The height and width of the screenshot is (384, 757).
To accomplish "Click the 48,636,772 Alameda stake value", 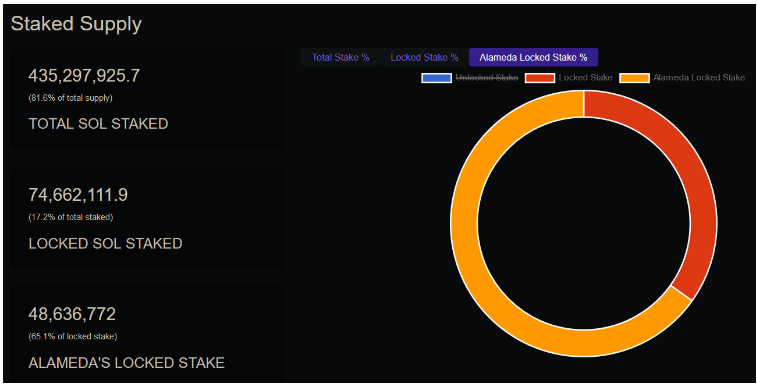I will click(72, 314).
